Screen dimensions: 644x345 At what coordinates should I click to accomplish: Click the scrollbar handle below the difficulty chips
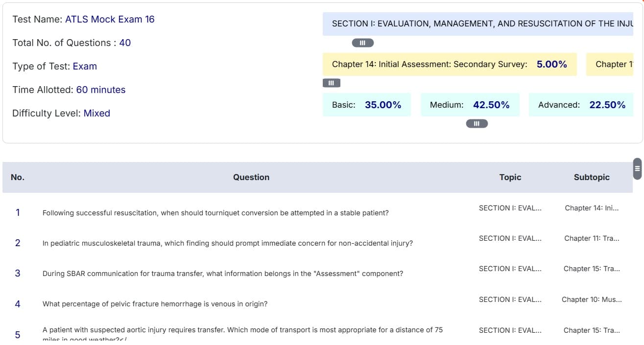(476, 123)
